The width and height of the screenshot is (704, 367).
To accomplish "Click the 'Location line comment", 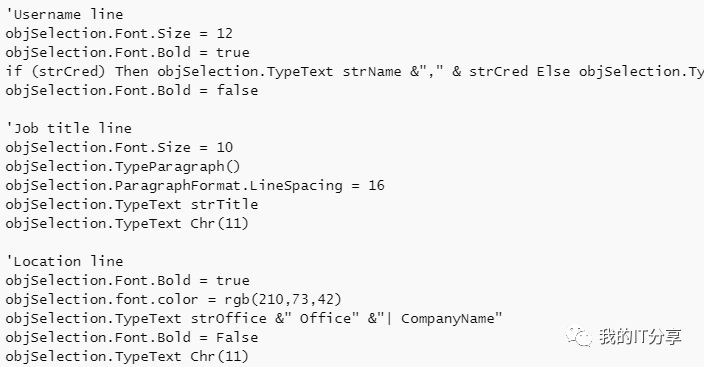I will click(x=64, y=261).
